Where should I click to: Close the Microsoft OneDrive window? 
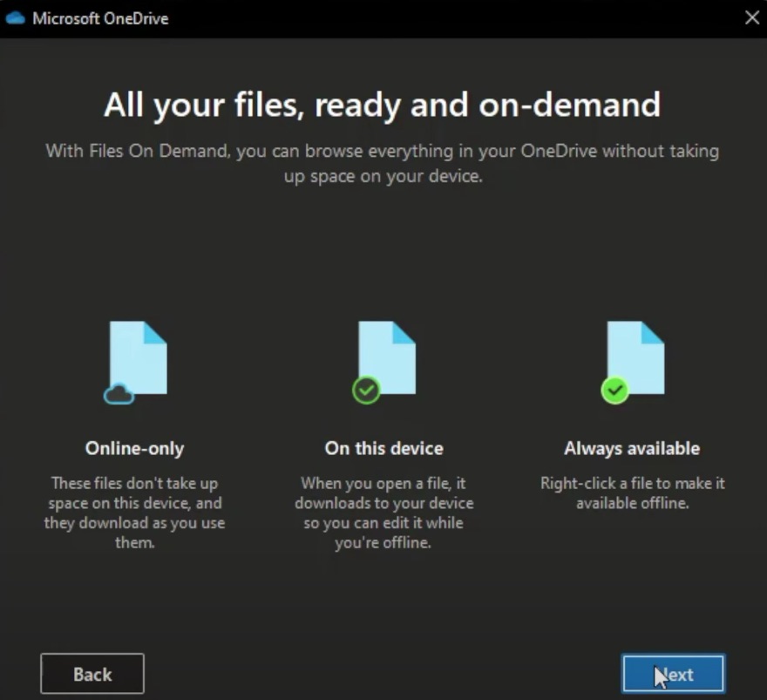[x=750, y=17]
